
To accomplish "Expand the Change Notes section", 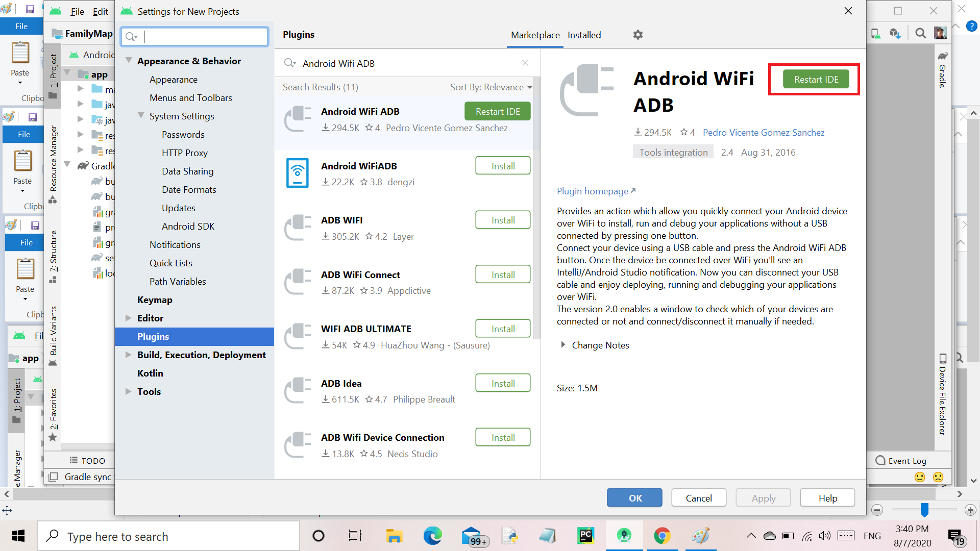I will pyautogui.click(x=563, y=345).
